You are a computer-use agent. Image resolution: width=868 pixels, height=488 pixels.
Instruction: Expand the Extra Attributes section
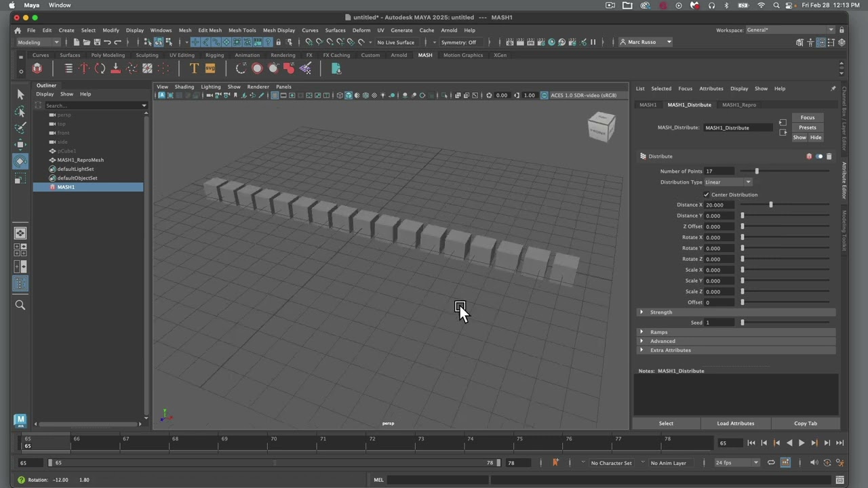pos(736,350)
